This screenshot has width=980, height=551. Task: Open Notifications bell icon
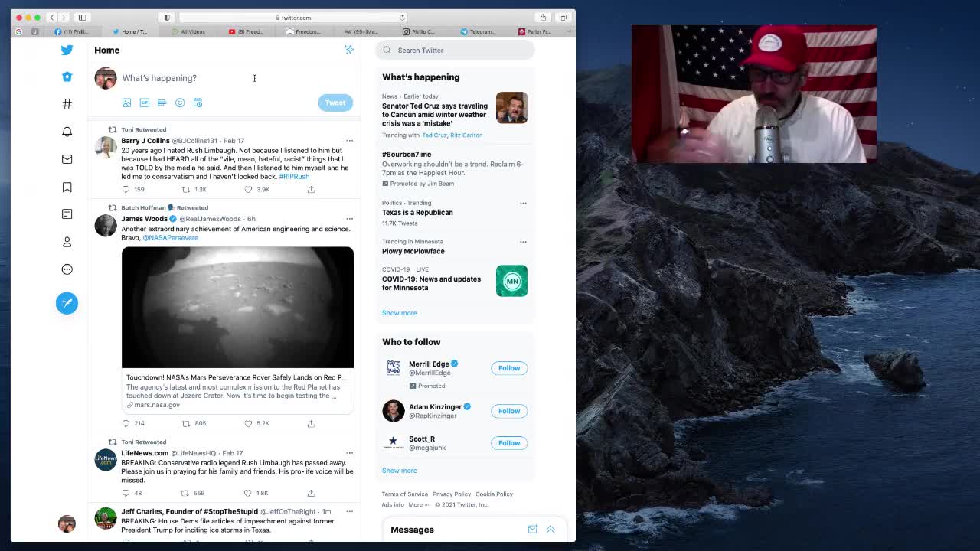[x=67, y=132]
